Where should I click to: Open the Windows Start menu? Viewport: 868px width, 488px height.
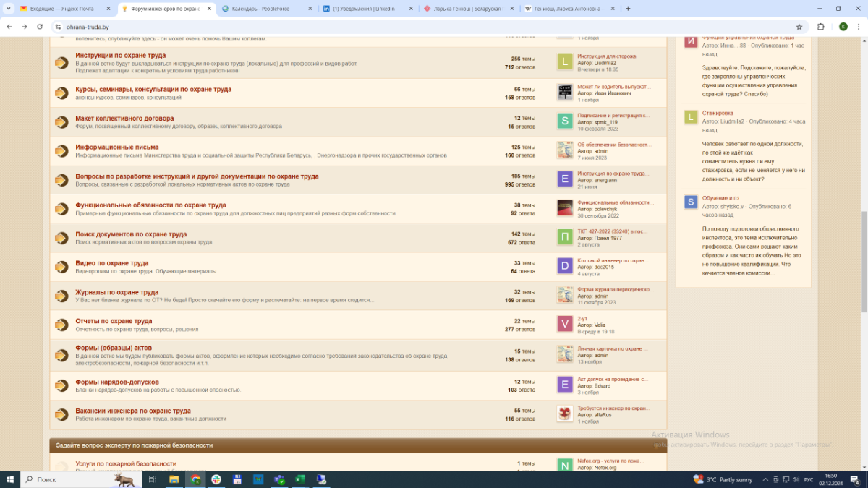click(x=10, y=479)
